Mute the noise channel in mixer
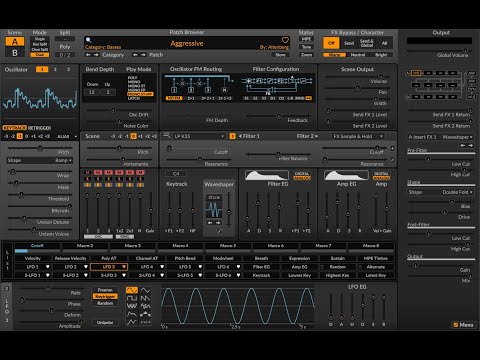 pos(140,172)
